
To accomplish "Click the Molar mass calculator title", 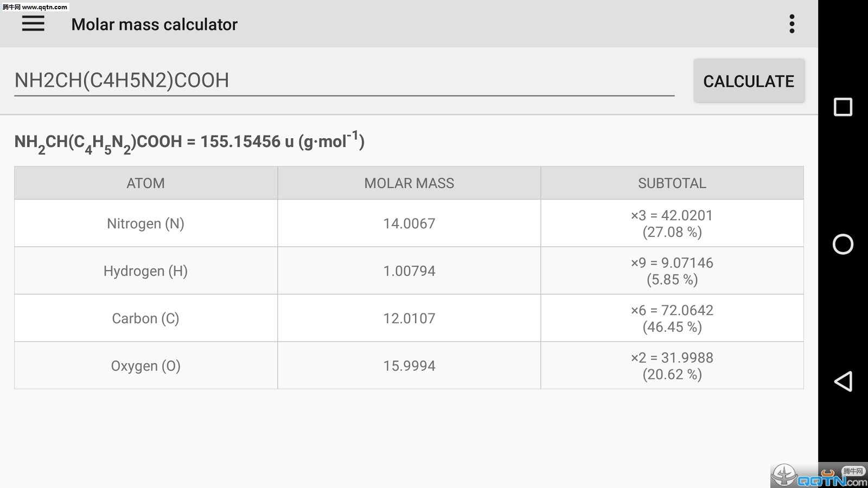I will point(154,24).
